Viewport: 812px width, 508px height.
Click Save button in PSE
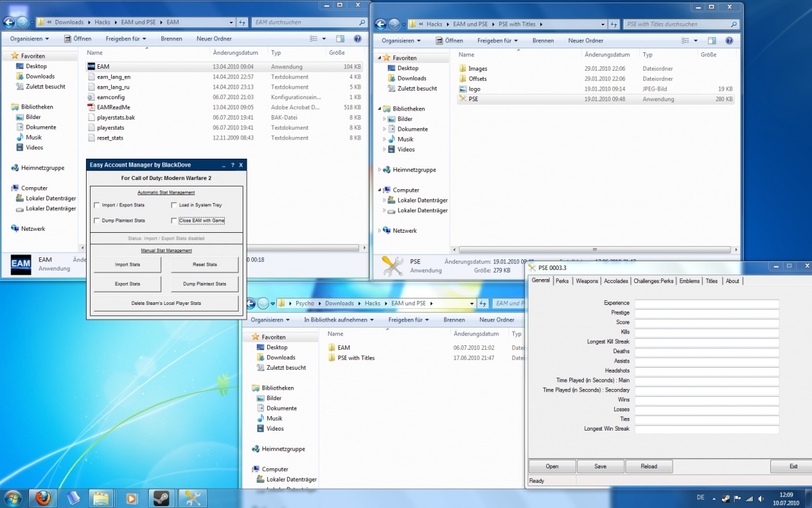(x=600, y=466)
